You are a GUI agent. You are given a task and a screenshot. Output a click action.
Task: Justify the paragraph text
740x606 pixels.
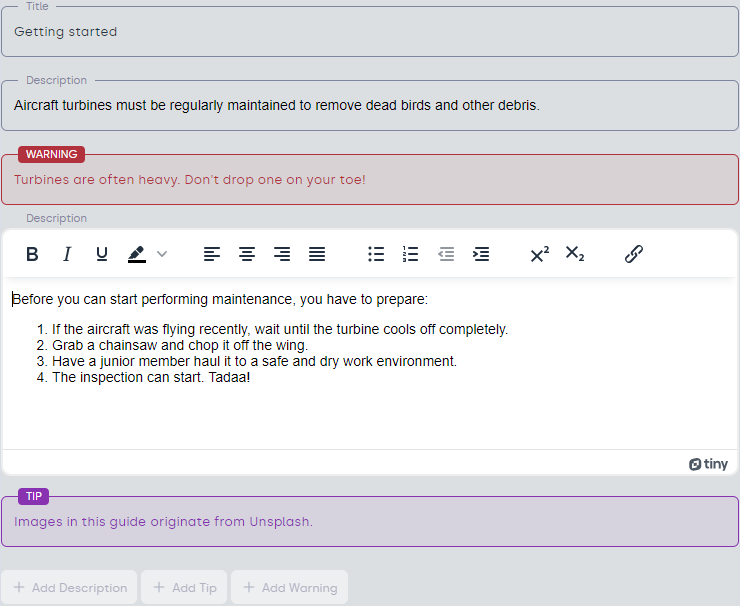point(317,254)
